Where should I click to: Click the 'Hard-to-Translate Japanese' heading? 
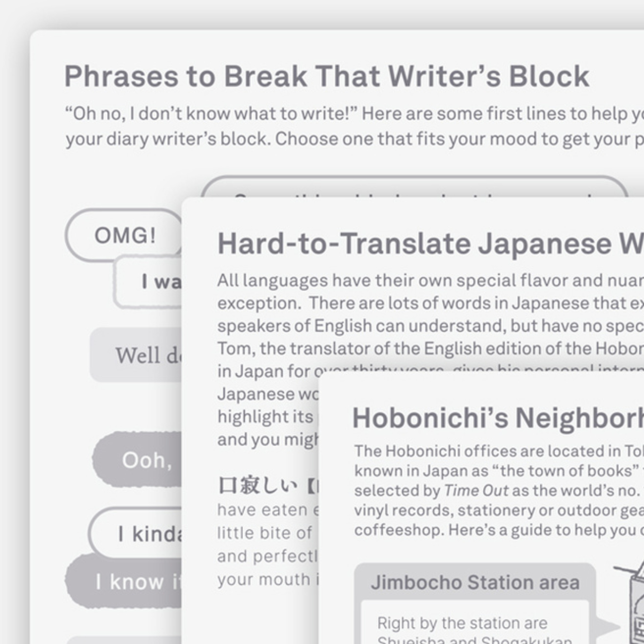click(430, 244)
